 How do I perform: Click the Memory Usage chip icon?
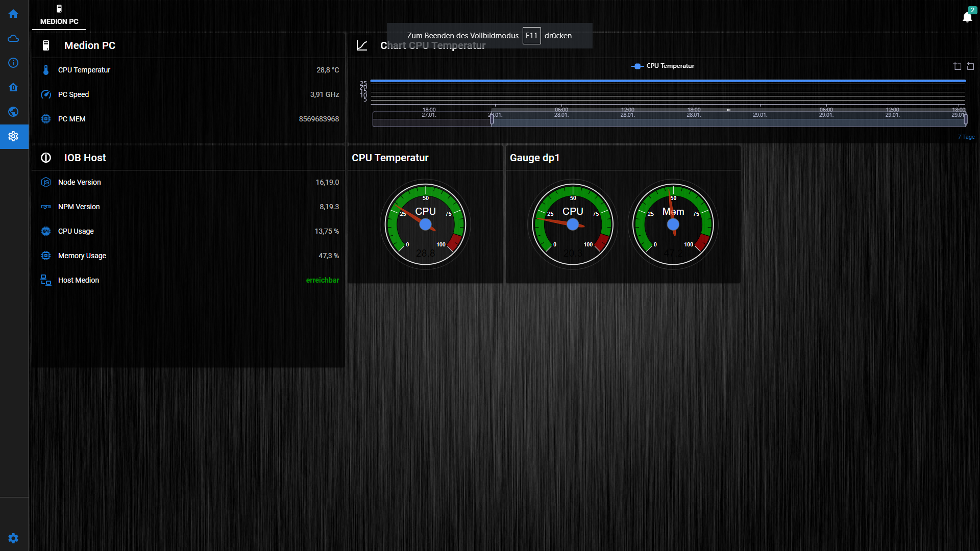coord(46,256)
